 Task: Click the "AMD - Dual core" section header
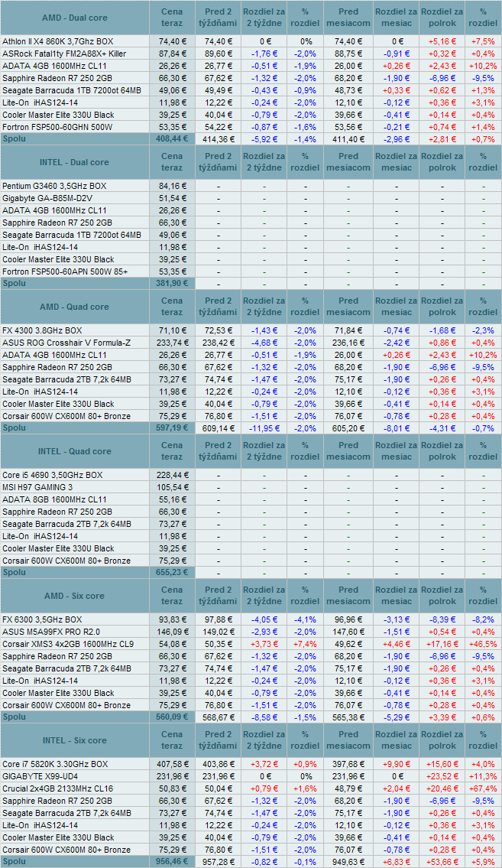tap(75, 18)
